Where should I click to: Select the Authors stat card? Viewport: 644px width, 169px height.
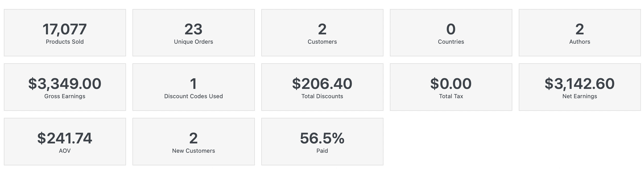580,33
